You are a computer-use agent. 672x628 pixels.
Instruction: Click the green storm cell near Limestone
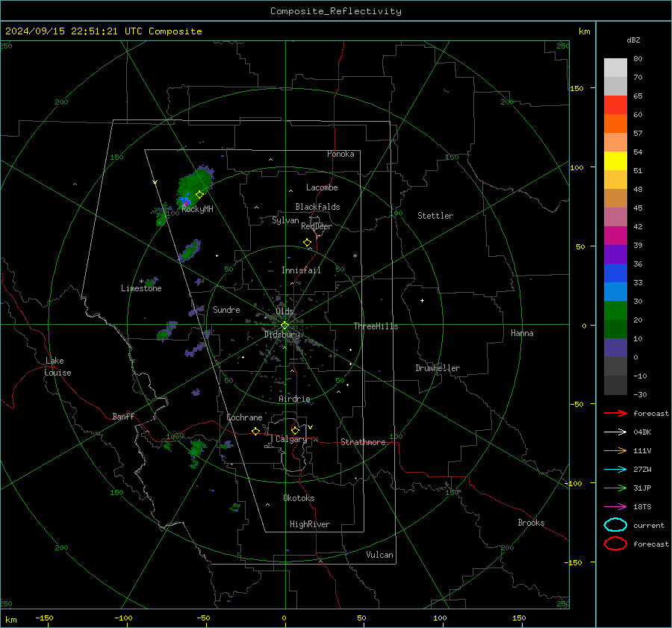point(150,282)
